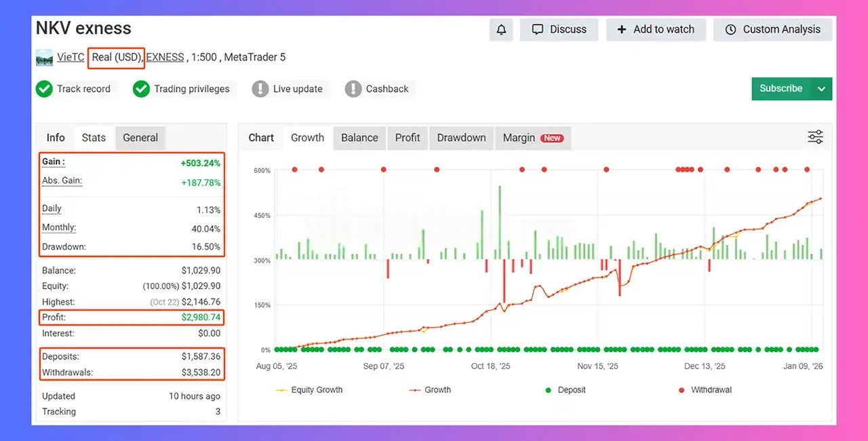
Task: Click the $3,538.20 withdrawals value
Action: tap(201, 372)
